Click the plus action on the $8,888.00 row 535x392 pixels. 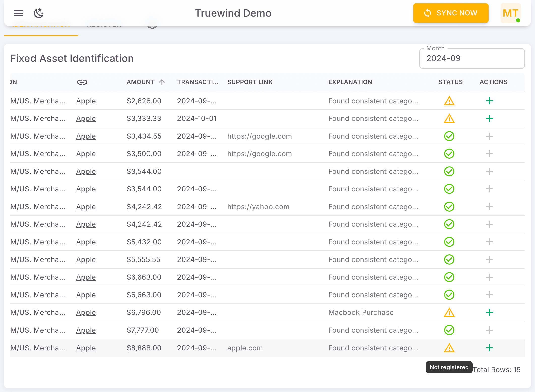click(x=489, y=348)
